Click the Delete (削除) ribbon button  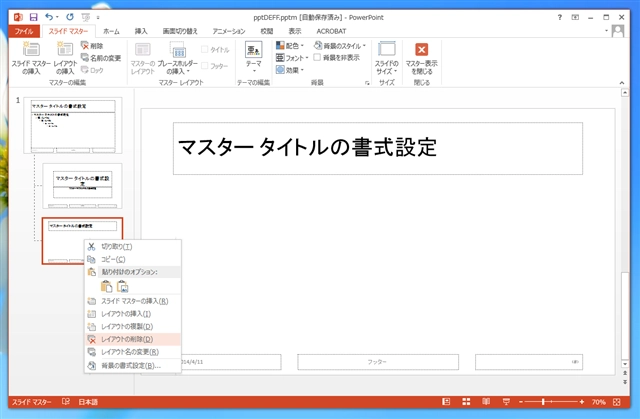[x=92, y=46]
